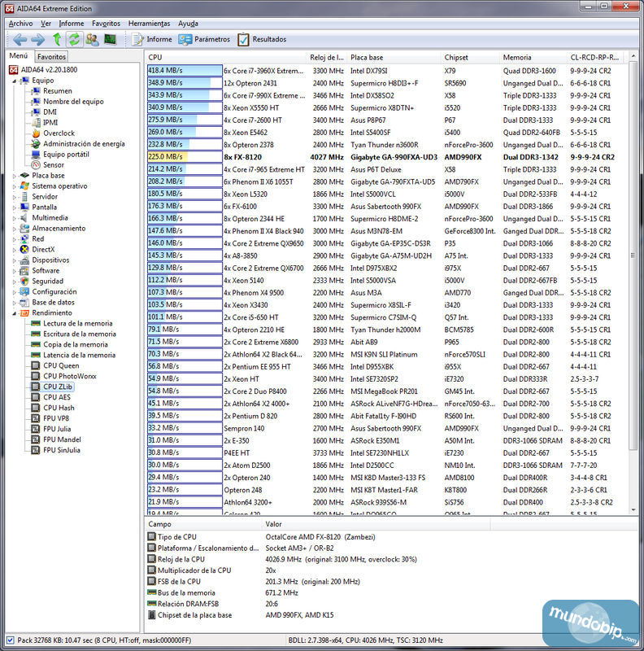Click the Refresh toolbar icon

pyautogui.click(x=74, y=39)
